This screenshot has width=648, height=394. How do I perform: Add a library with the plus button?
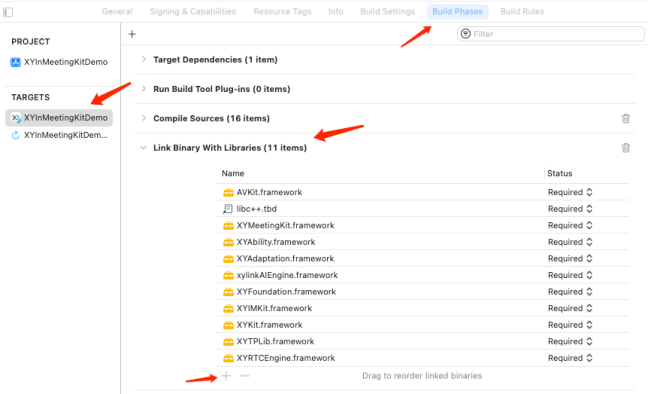226,376
